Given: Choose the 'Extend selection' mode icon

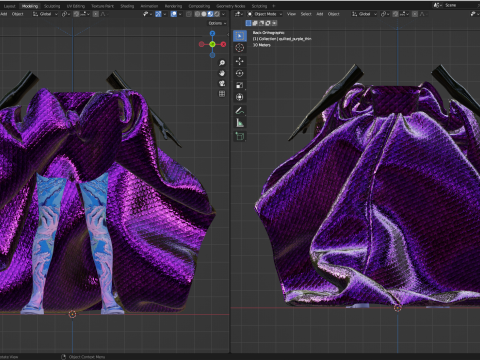Looking at the screenshot, I should (255, 23).
